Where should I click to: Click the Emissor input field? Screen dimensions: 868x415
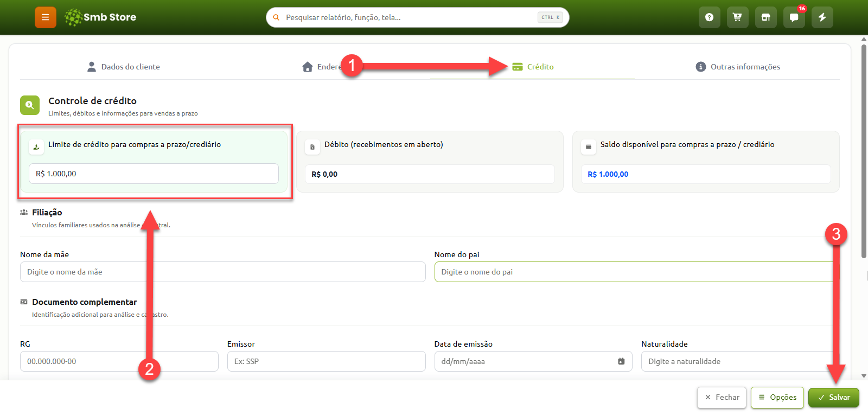pos(326,361)
